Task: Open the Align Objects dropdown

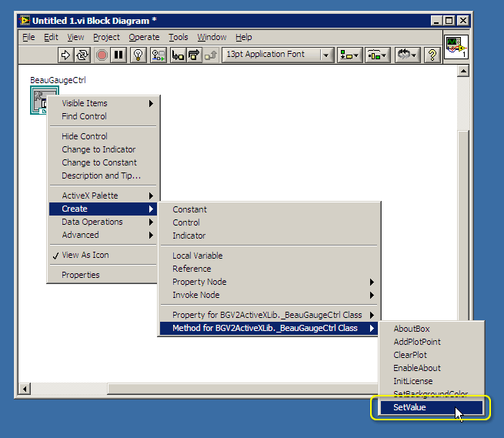Action: (349, 55)
